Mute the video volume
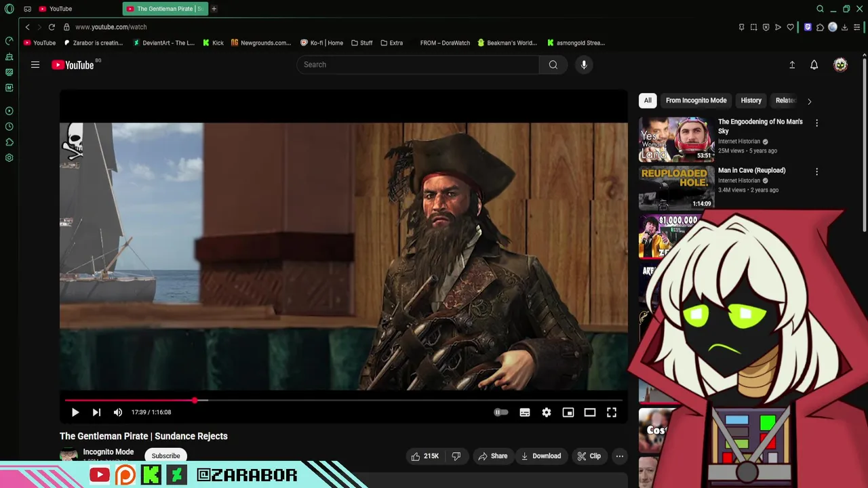Viewport: 868px width, 488px height. coord(118,412)
